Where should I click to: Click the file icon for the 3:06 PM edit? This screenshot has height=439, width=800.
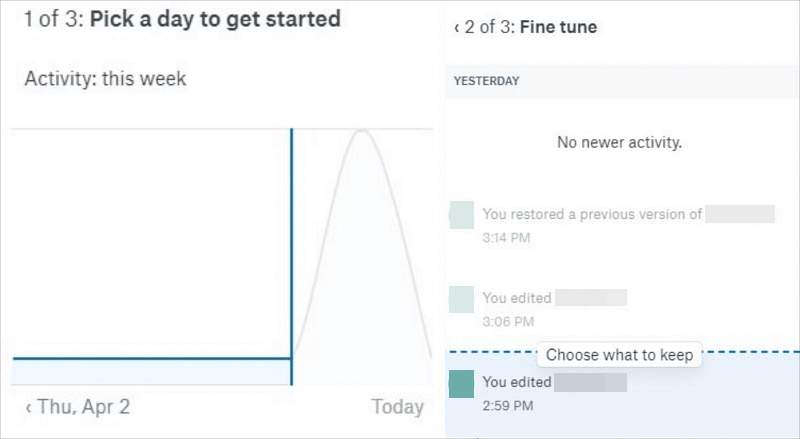[x=461, y=298]
